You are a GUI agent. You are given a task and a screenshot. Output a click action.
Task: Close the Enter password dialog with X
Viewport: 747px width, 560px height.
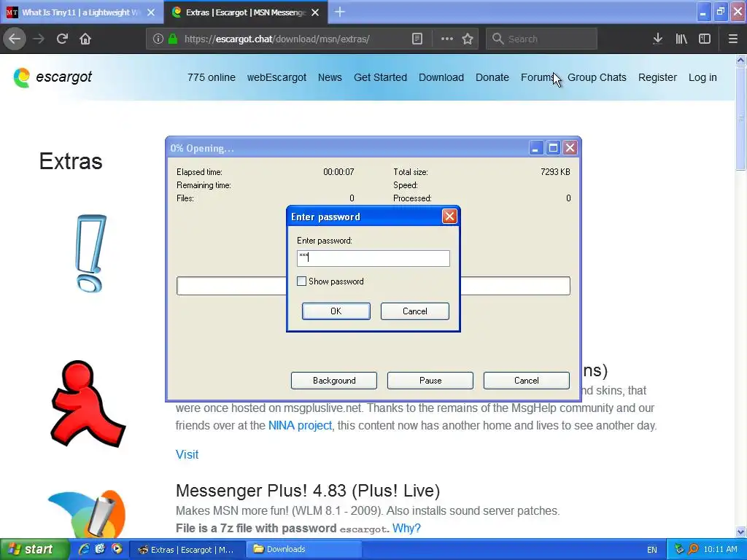tap(449, 217)
